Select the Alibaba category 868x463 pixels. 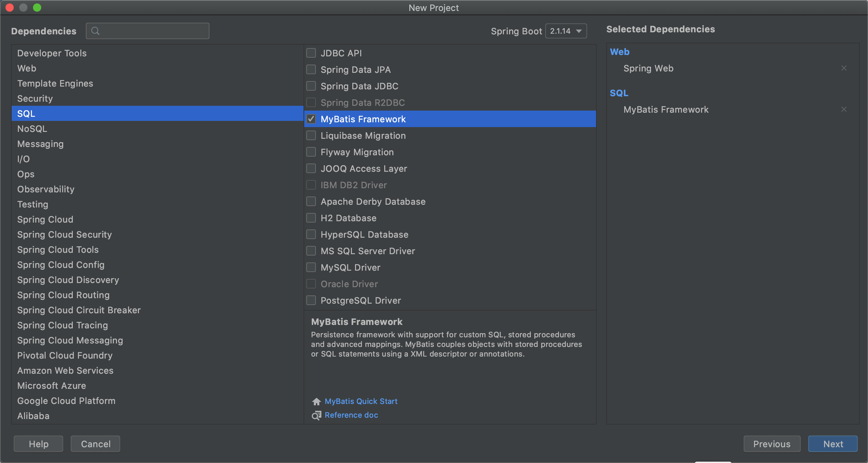point(158,416)
